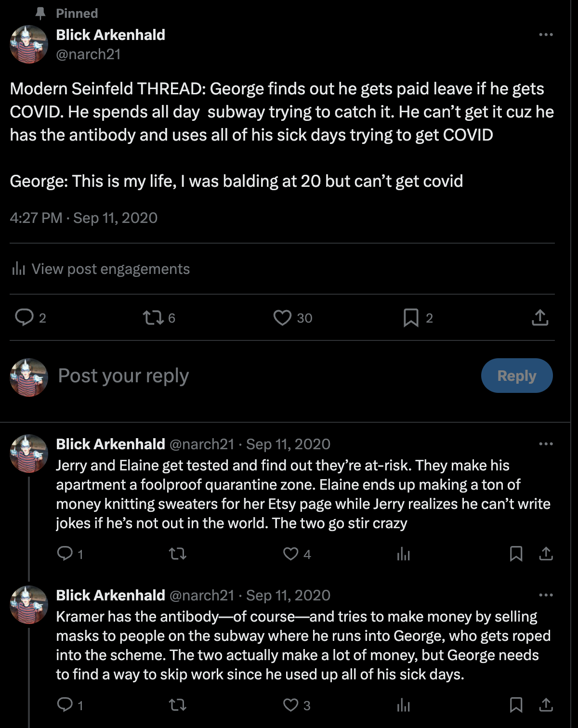Repost the pinned Modern Seinfeld post

[154, 318]
